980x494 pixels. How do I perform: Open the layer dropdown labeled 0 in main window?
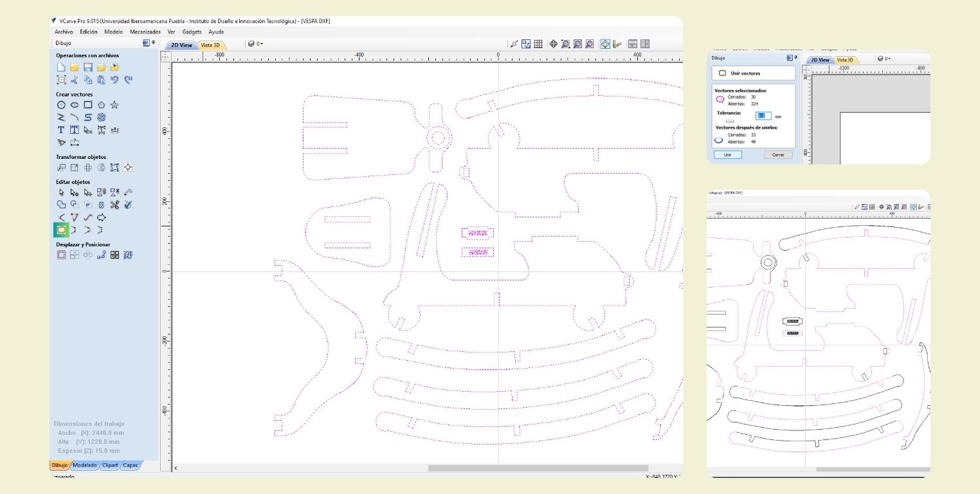255,44
